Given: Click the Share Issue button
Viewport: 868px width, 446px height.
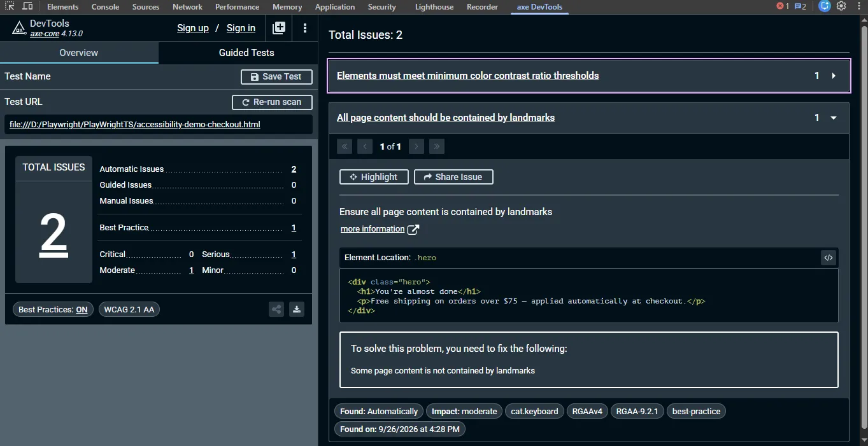Looking at the screenshot, I should click(453, 177).
